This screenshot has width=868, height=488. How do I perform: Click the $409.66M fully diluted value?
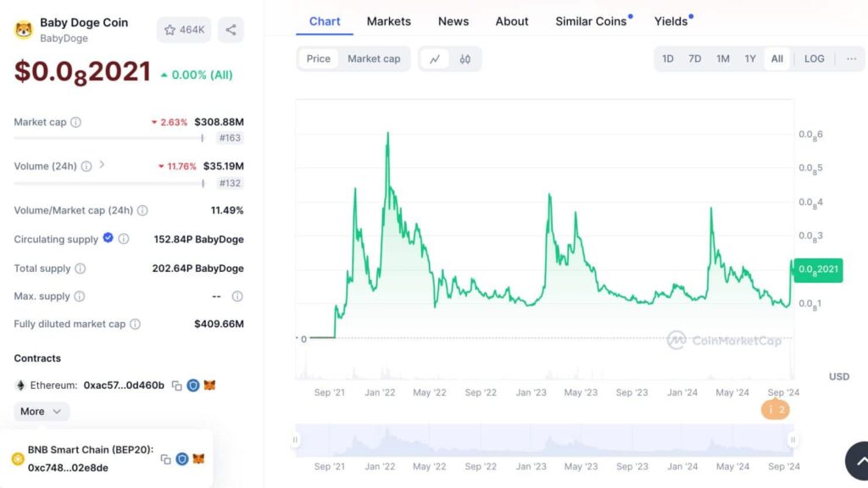coord(220,324)
